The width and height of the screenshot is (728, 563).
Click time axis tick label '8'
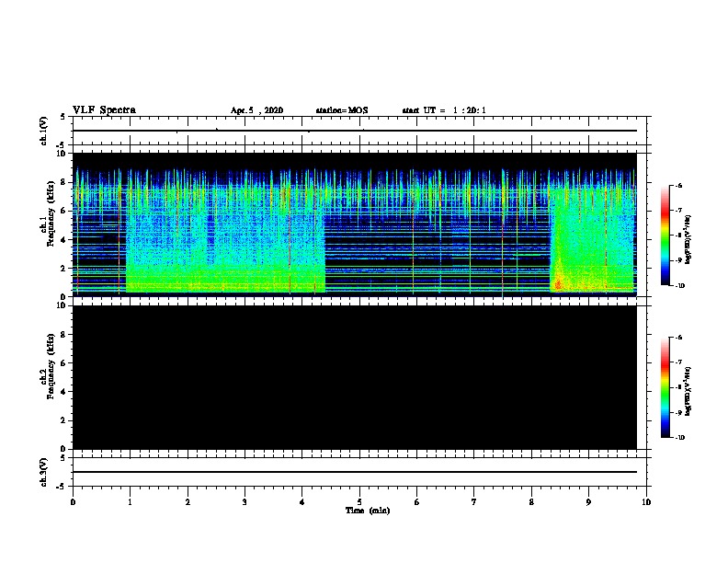pos(531,502)
